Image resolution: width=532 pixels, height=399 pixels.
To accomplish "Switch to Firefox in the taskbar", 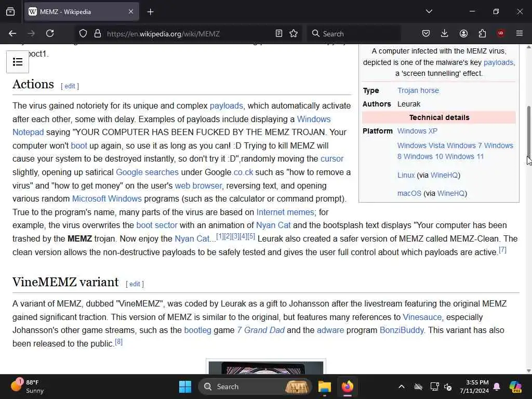I will pyautogui.click(x=347, y=387).
